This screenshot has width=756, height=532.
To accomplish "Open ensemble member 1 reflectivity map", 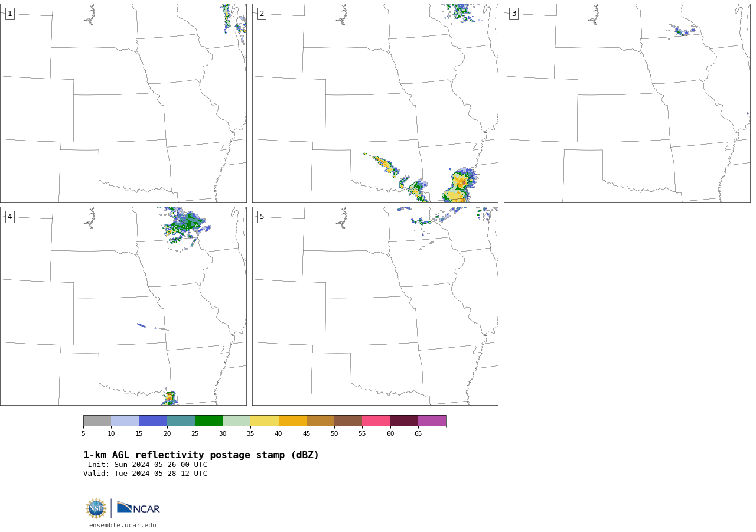I will pyautogui.click(x=123, y=103).
